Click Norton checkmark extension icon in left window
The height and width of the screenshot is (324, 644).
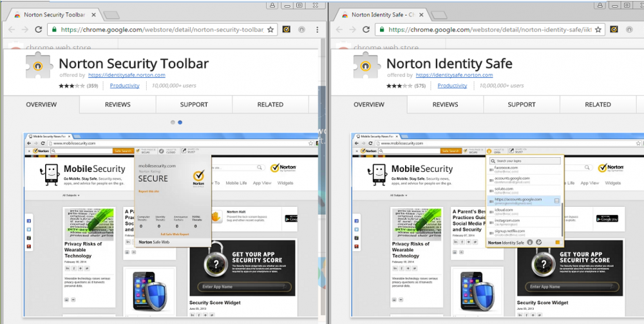coord(287,30)
